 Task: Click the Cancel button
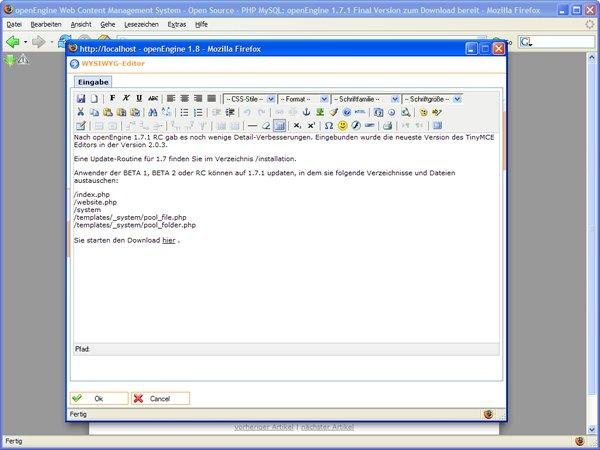pyautogui.click(x=160, y=398)
